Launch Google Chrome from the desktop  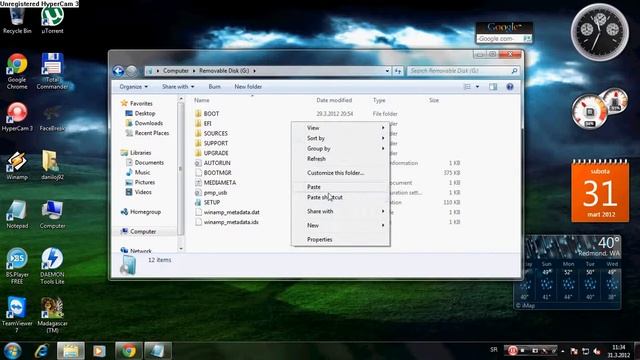click(x=17, y=71)
